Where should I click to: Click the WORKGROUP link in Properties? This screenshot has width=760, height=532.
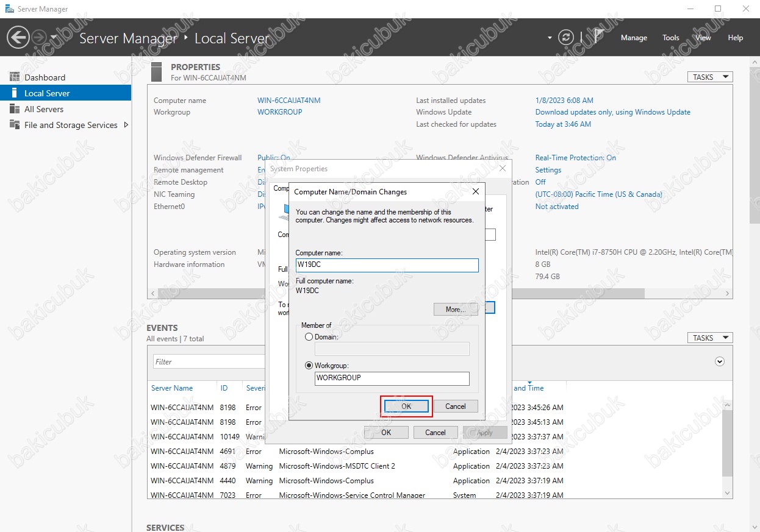(x=280, y=112)
